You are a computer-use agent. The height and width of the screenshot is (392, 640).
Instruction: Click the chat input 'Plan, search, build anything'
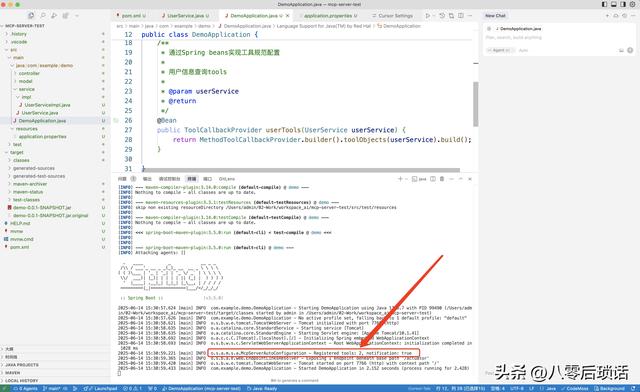point(514,38)
